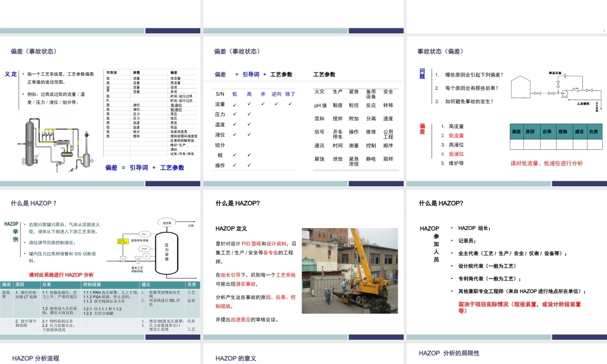Image resolution: width=607 pixels, height=364 pixels.
Task: Click the valve symbol on the tank outlet line
Action: coord(538,93)
